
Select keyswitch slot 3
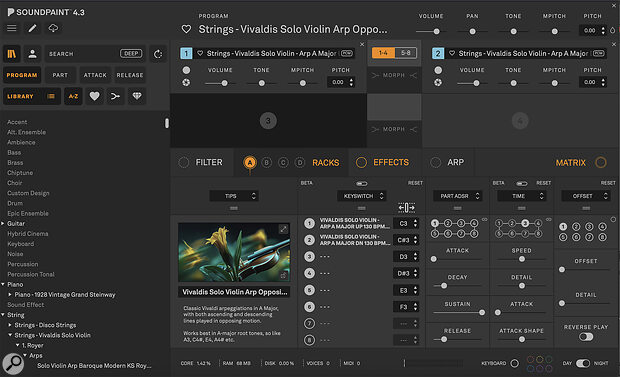(309, 257)
